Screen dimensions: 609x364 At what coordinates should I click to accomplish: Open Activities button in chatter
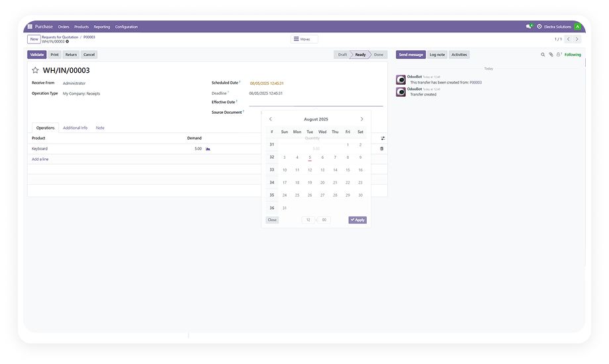click(x=459, y=55)
